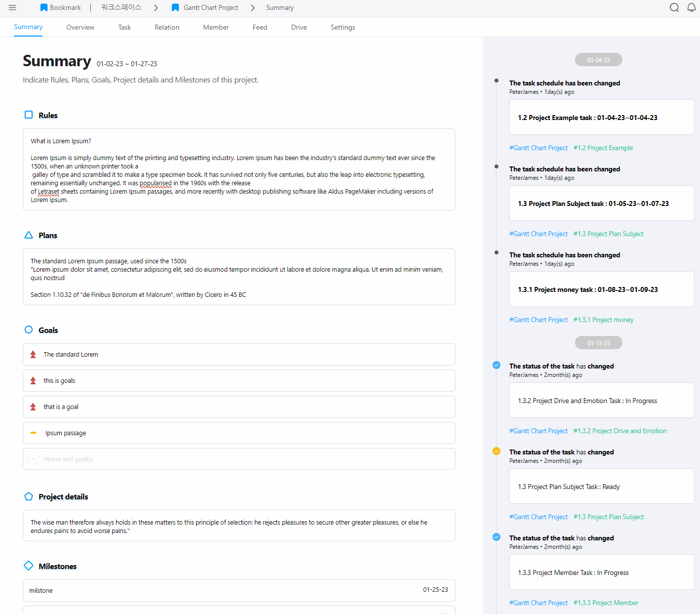Click the search magnifier icon
The image size is (700, 614).
point(674,7)
